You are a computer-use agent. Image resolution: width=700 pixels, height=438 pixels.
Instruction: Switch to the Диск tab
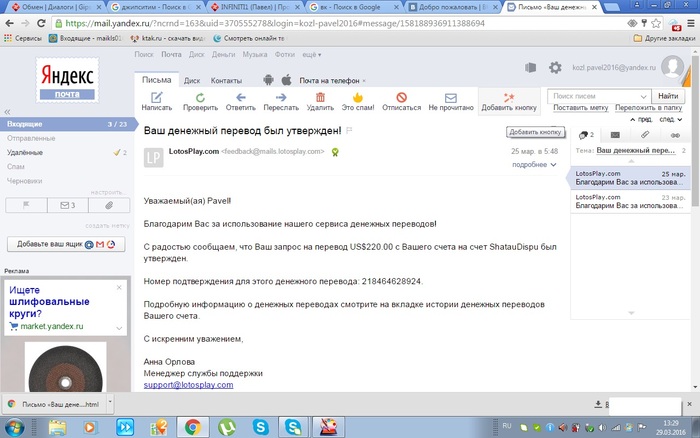click(192, 81)
